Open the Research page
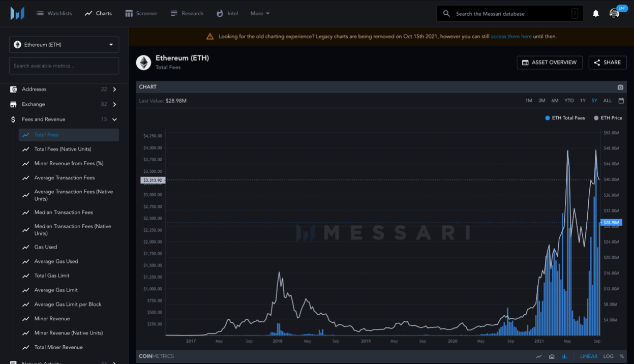This screenshot has width=634, height=364. tap(187, 14)
